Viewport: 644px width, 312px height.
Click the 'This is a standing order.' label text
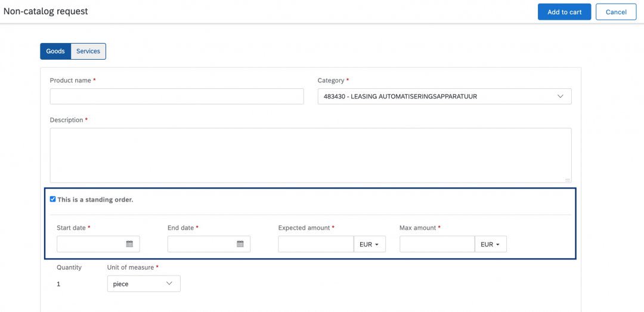[95, 200]
